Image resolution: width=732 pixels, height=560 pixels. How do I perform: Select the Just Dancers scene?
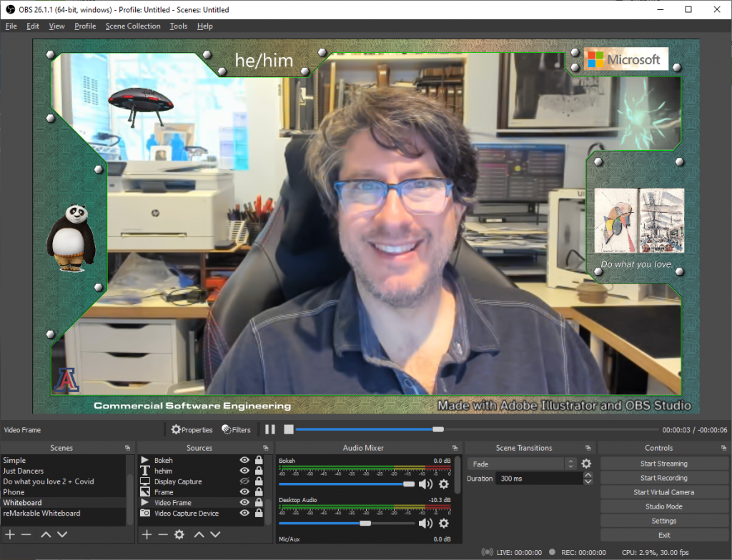click(63, 471)
